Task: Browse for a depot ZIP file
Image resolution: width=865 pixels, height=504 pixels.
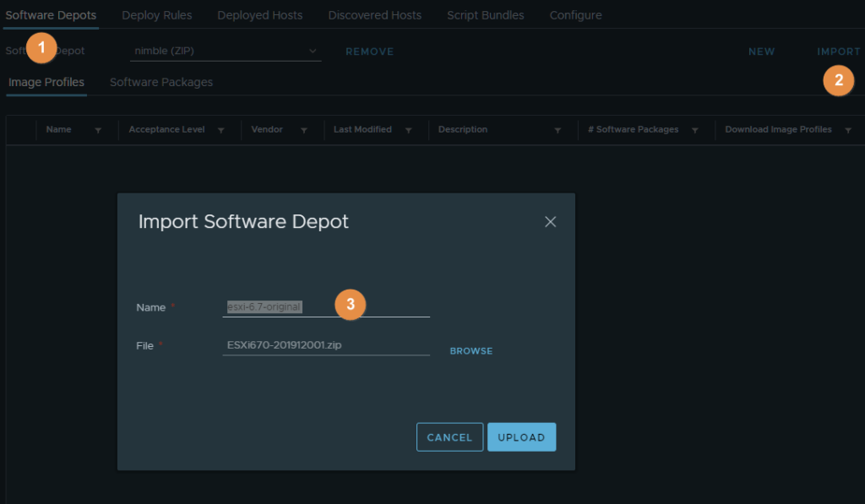Action: click(471, 351)
